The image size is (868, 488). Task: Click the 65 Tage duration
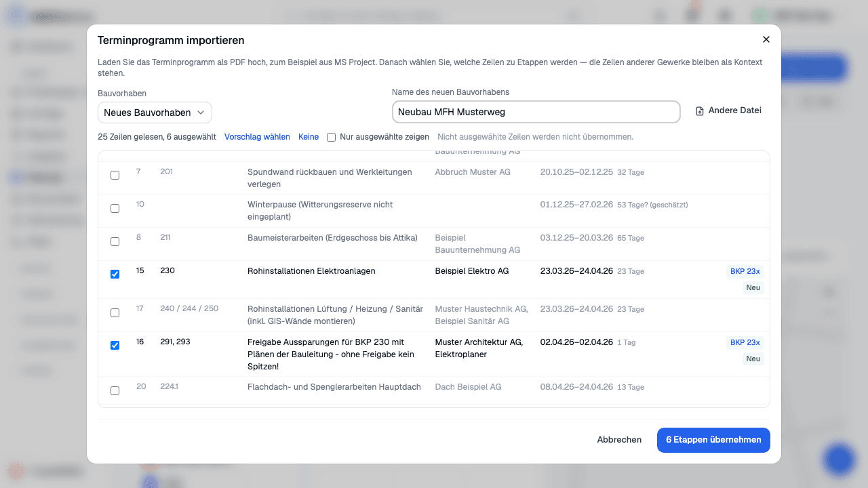point(631,239)
